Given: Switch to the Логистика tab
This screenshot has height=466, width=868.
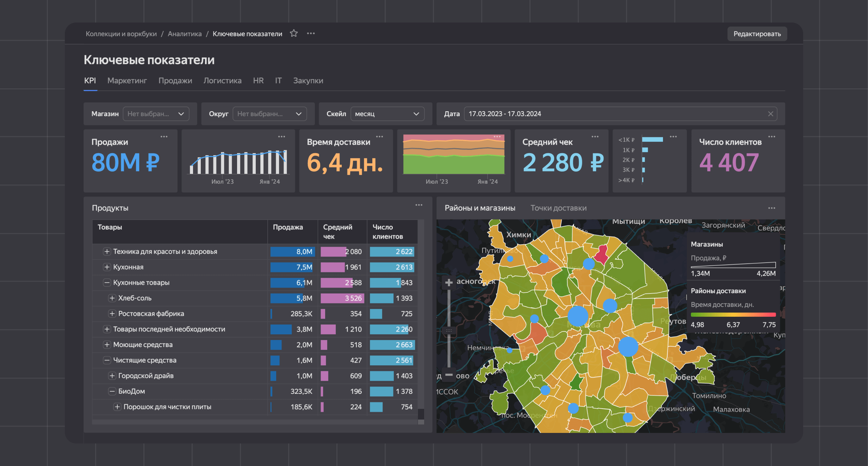Looking at the screenshot, I should tap(222, 81).
